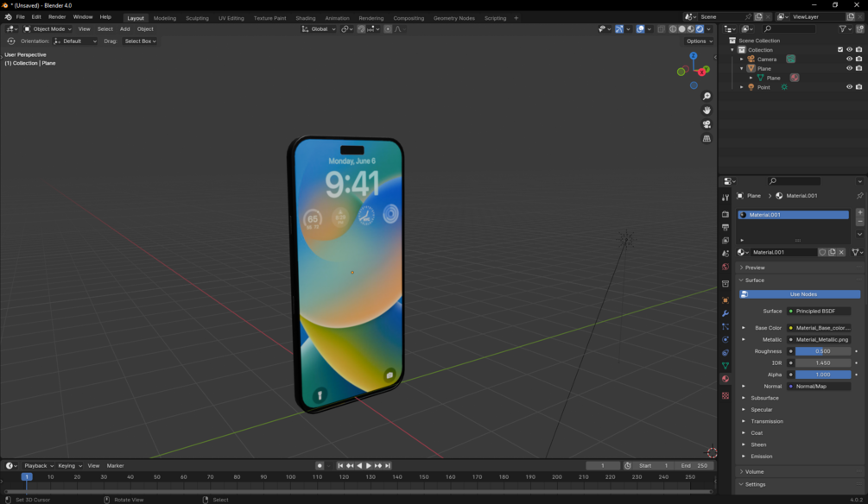868x504 pixels.
Task: Expand the Emission section
Action: (x=761, y=457)
